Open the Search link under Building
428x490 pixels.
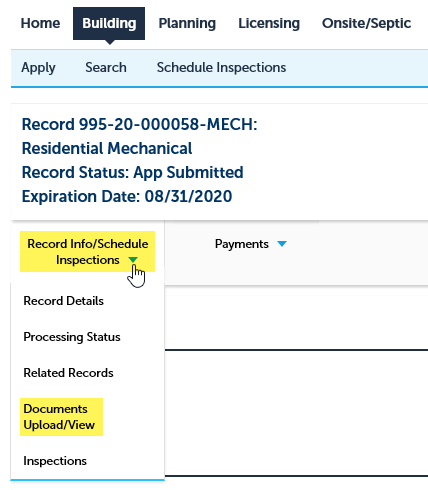tap(106, 67)
